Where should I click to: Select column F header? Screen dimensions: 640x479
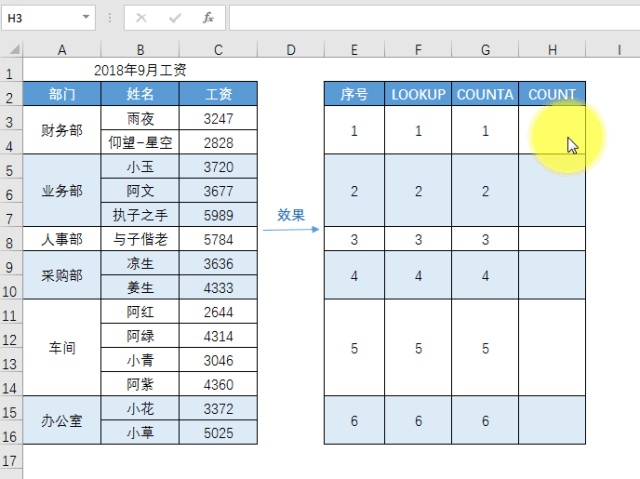(x=418, y=50)
